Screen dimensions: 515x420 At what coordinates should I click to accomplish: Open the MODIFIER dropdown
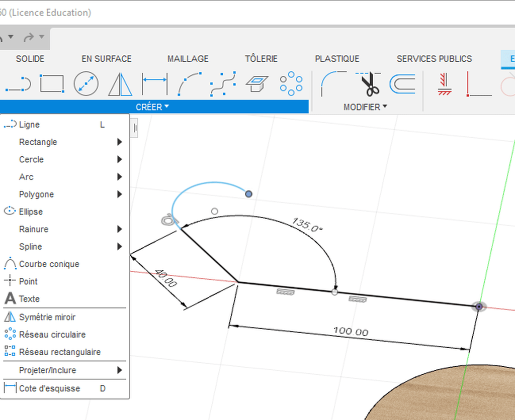click(x=365, y=107)
